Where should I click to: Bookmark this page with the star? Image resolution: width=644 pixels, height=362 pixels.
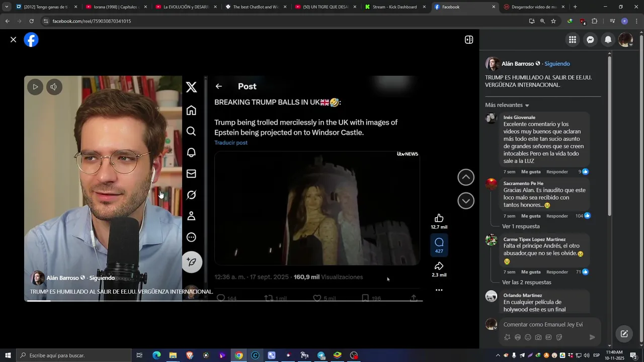click(553, 21)
